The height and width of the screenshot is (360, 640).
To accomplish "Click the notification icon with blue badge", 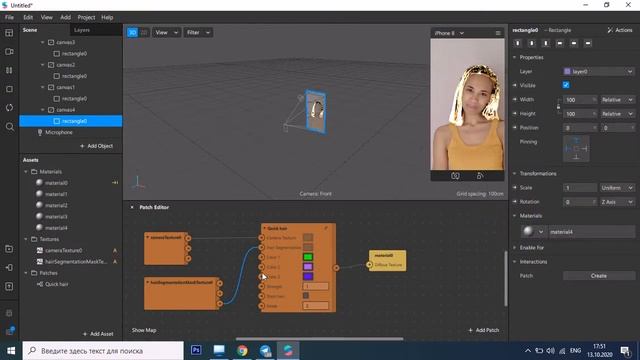I will coord(9,331).
